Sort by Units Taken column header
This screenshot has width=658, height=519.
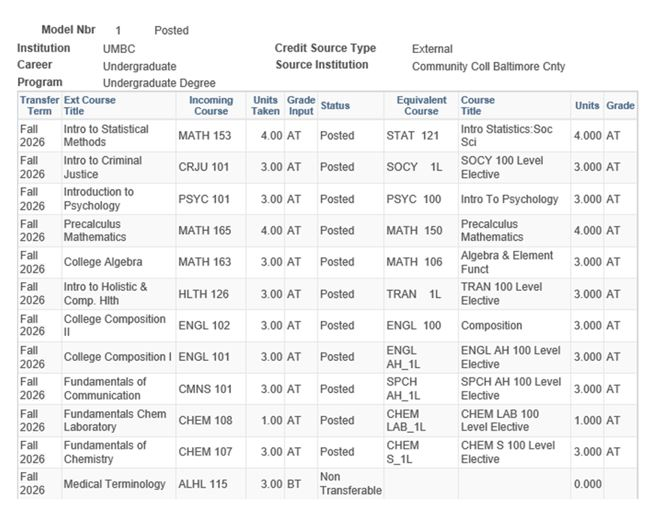[x=265, y=105]
